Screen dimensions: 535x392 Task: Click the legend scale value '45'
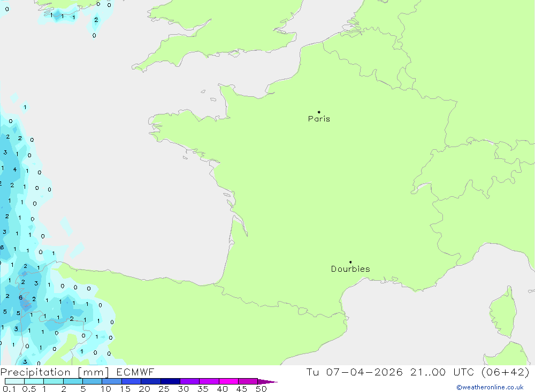pyautogui.click(x=242, y=389)
